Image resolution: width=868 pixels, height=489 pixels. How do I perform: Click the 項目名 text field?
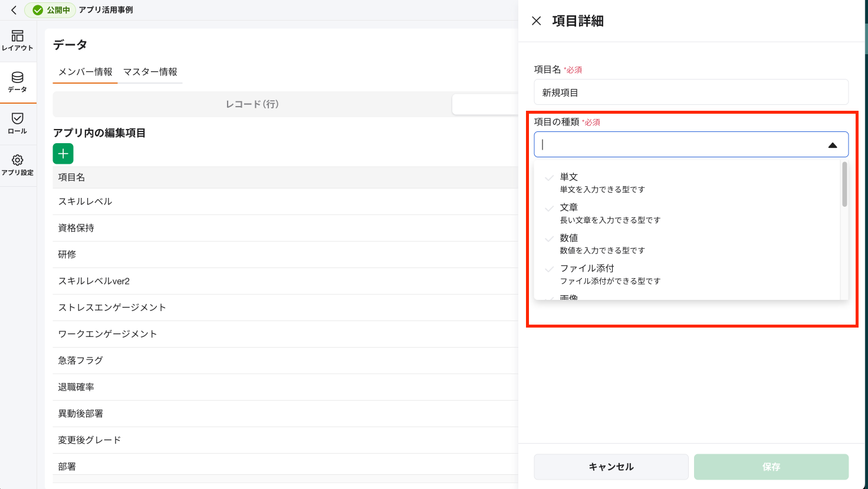tap(691, 92)
